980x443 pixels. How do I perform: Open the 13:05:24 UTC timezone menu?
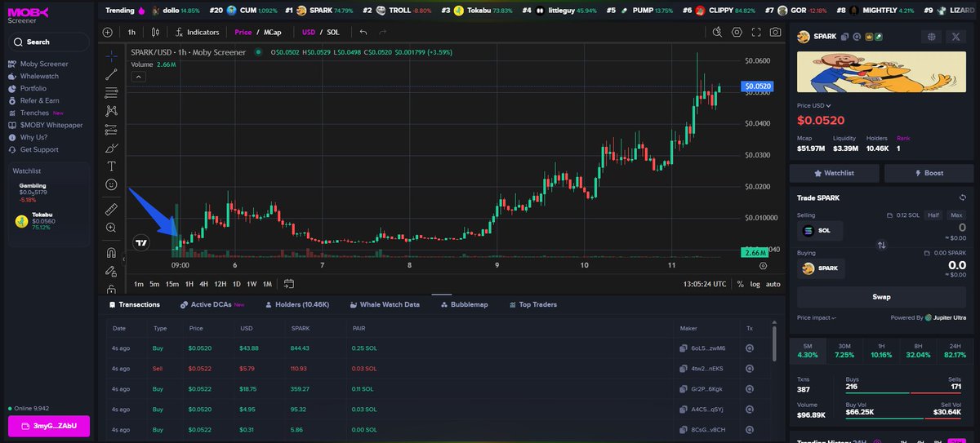(705, 284)
